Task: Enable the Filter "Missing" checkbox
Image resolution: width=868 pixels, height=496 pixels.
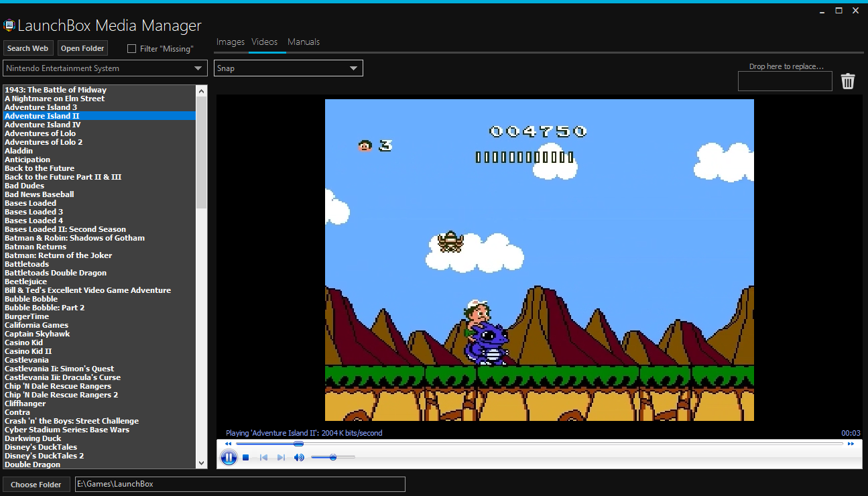Action: point(131,48)
